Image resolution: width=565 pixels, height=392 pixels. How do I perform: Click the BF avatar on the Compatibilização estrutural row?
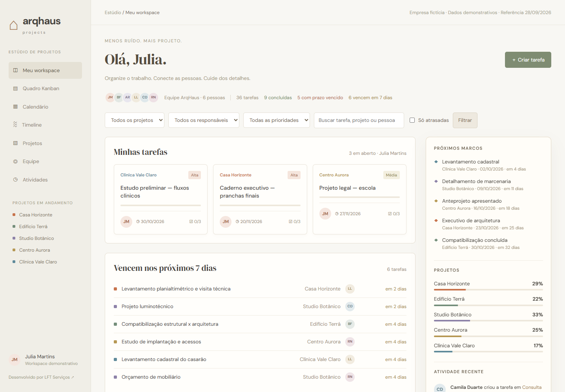[350, 324]
